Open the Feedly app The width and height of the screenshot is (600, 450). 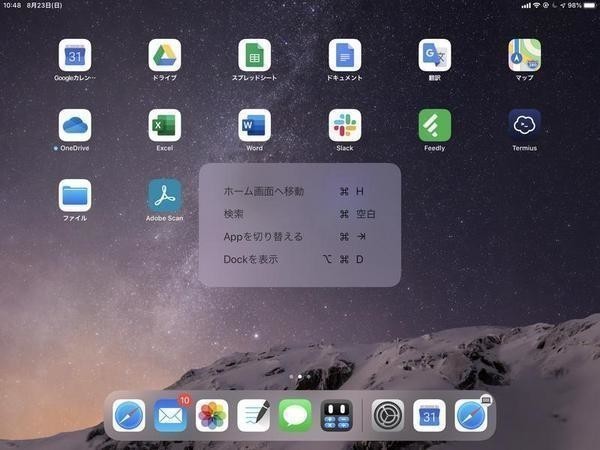[435, 125]
